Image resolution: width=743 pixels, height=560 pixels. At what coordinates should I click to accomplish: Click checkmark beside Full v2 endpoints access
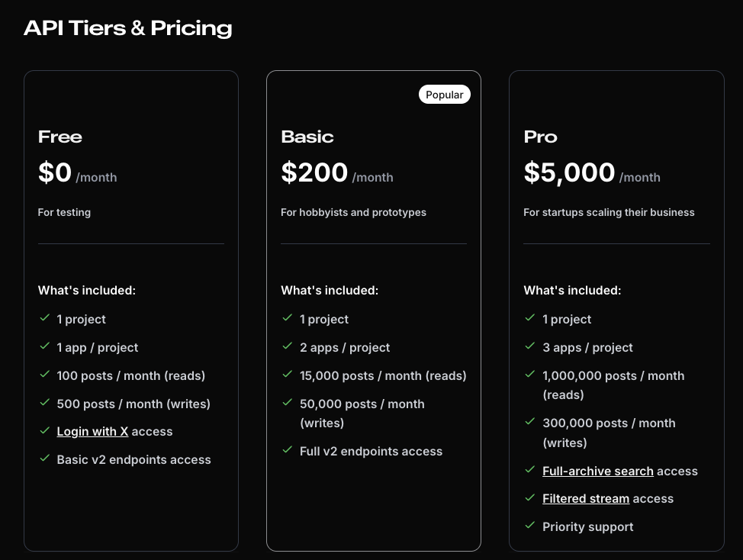click(x=288, y=450)
